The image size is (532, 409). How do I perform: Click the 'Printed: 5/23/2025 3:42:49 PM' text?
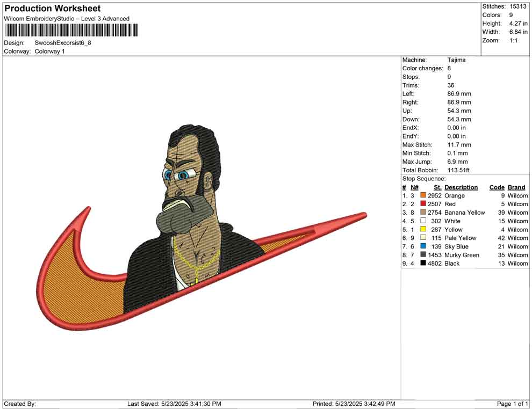[354, 404]
